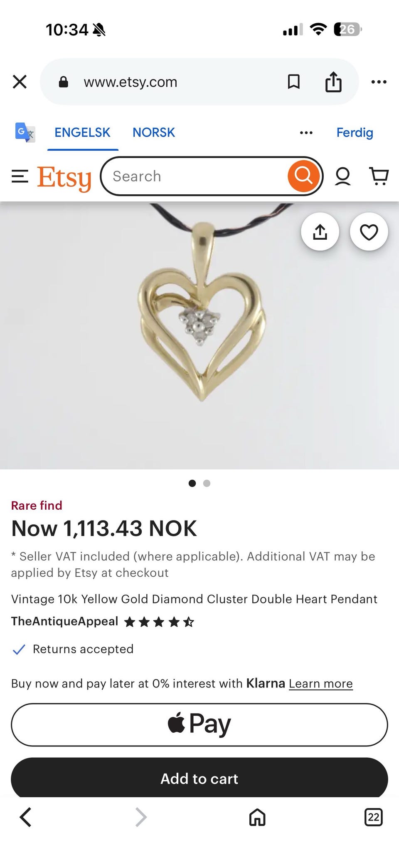This screenshot has width=399, height=868.
Task: Add pendant to cart
Action: [199, 778]
